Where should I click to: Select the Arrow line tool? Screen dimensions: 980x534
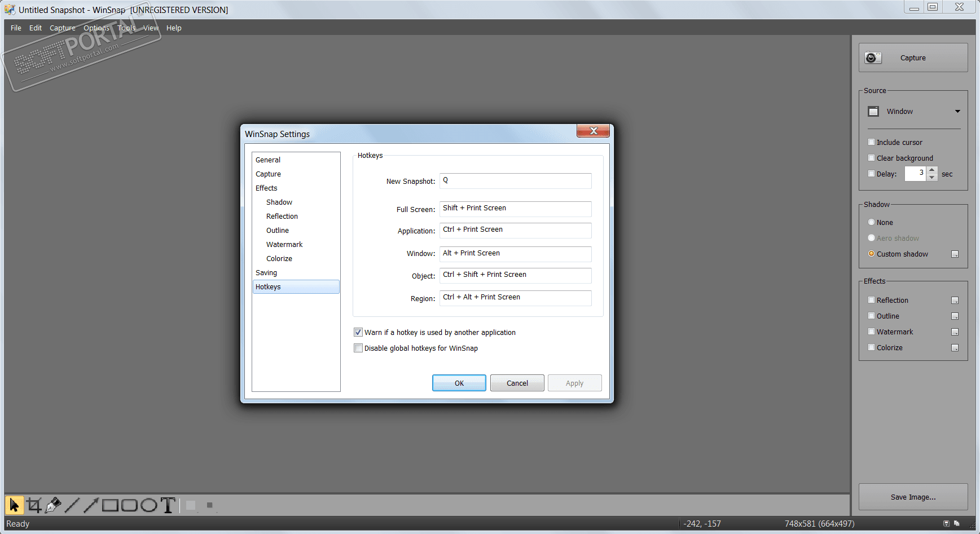tap(91, 505)
